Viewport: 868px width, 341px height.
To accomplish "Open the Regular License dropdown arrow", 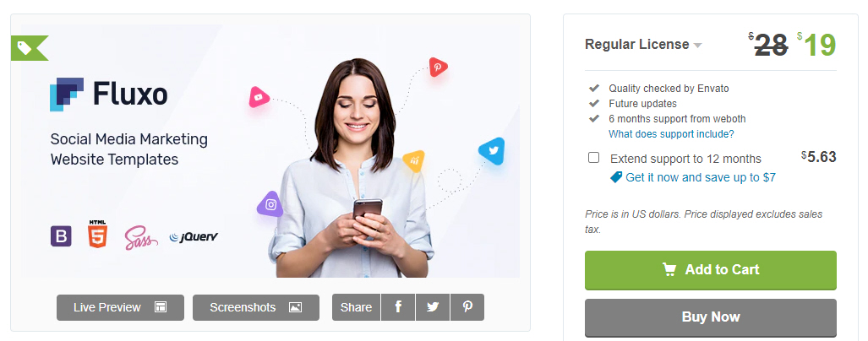I will [697, 46].
